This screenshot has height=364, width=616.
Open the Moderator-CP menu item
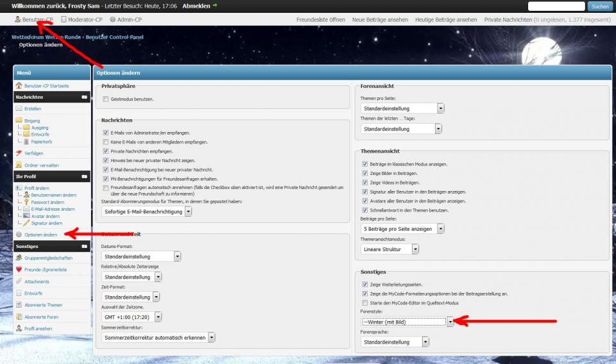click(x=81, y=20)
